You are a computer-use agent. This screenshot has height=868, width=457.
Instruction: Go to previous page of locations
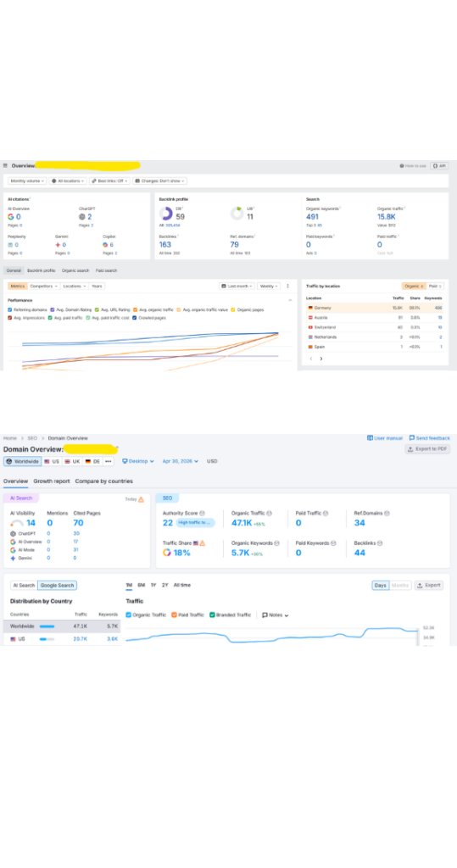311,359
